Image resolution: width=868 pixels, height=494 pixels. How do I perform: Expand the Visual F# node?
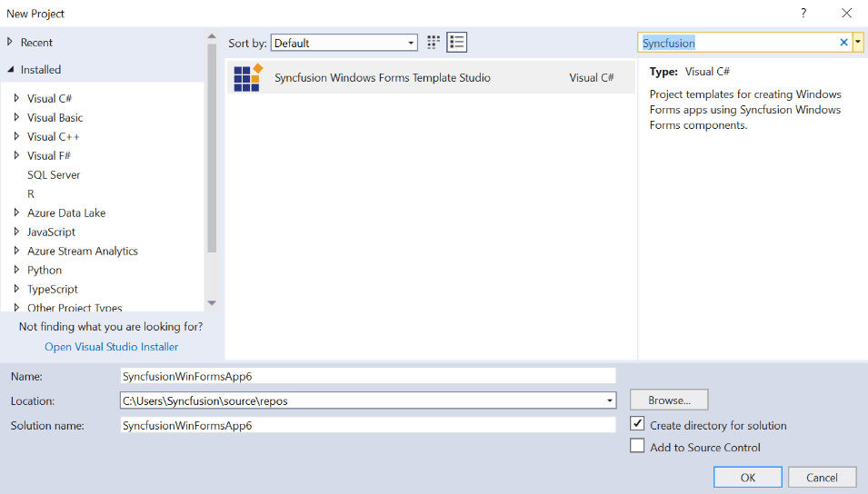(16, 155)
